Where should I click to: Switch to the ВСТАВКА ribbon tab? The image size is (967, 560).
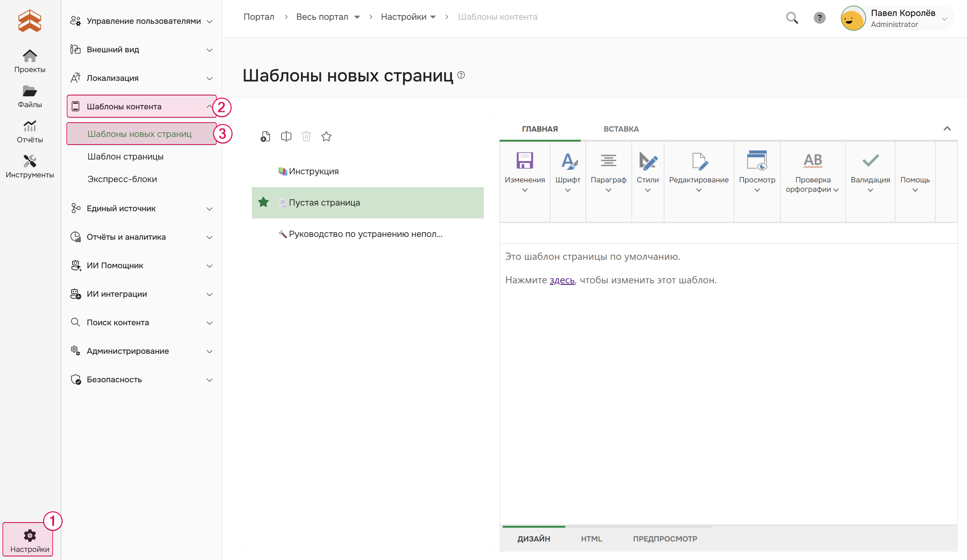tap(621, 129)
